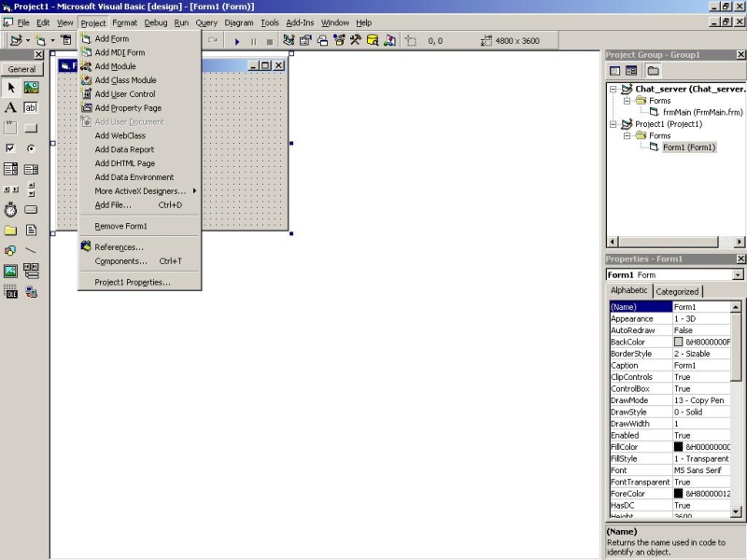This screenshot has width=747, height=560.
Task: Choose Add User Control menu item
Action: coord(139,94)
